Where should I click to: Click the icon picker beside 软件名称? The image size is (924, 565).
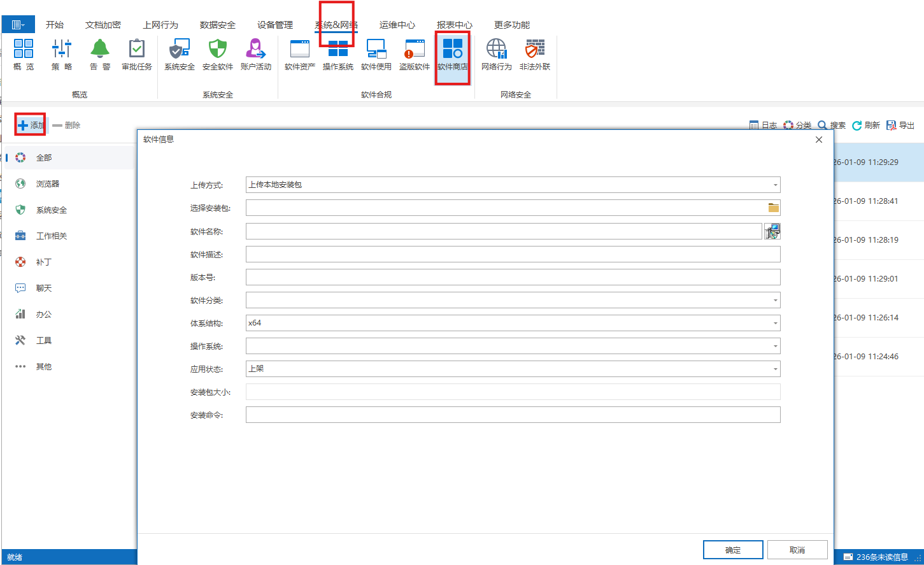772,231
